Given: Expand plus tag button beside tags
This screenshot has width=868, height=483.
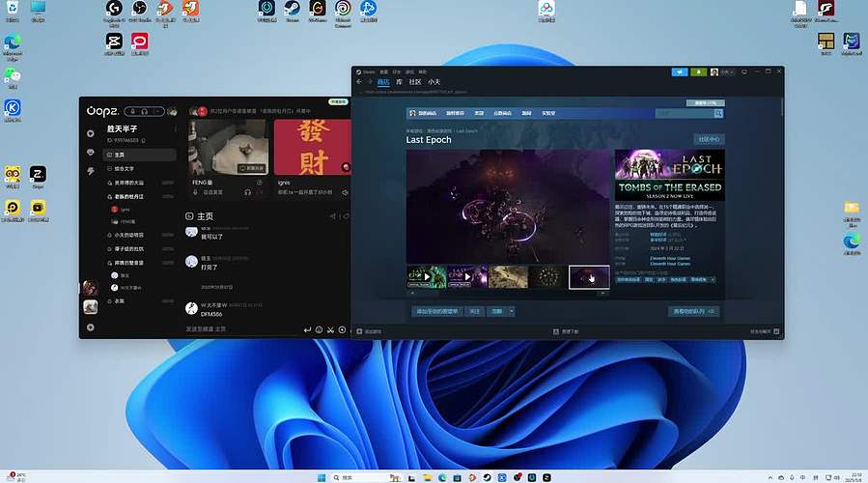Looking at the screenshot, I should pyautogui.click(x=713, y=280).
